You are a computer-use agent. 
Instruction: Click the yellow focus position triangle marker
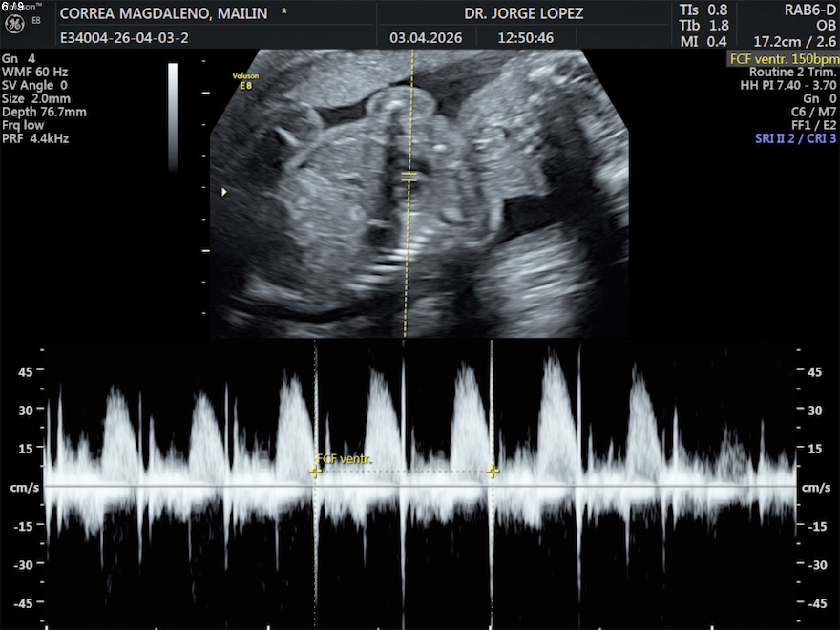click(224, 192)
